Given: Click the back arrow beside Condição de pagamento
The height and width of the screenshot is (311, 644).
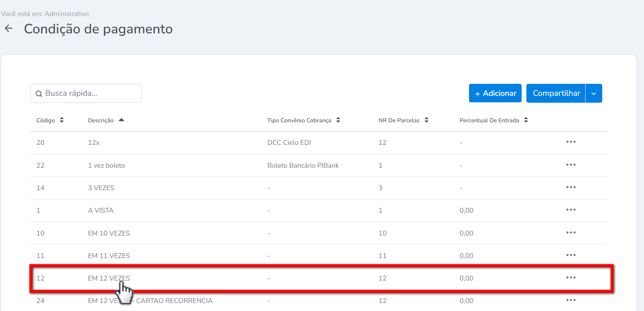Looking at the screenshot, I should point(9,29).
